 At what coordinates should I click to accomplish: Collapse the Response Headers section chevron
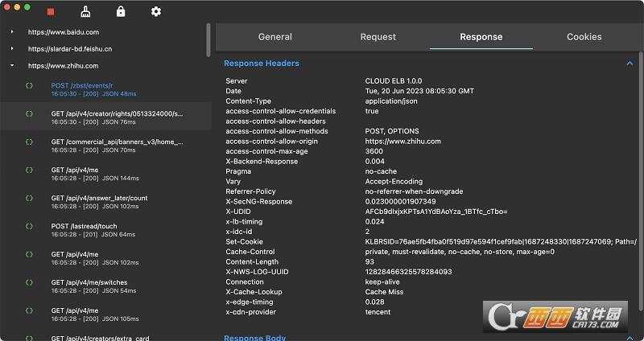[x=630, y=64]
